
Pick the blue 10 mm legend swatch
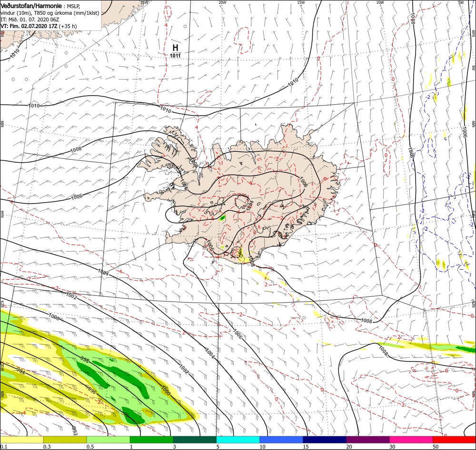[281, 440]
